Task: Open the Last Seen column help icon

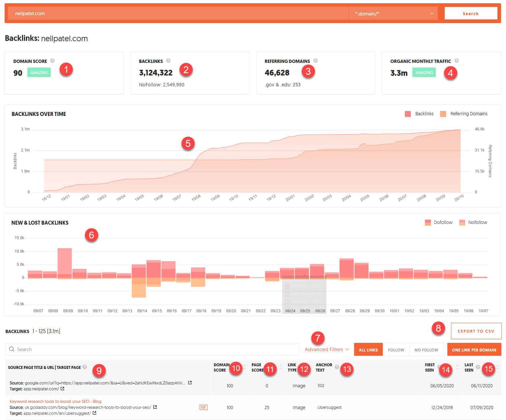Action: pos(478,367)
